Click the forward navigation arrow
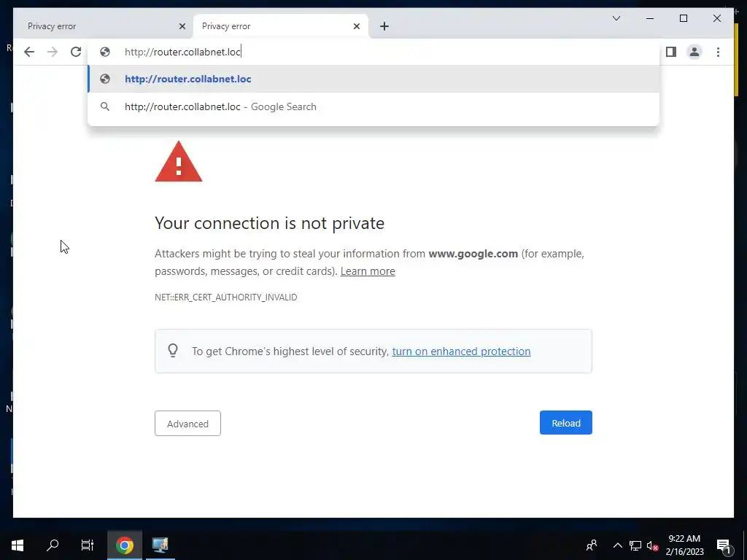The image size is (747, 560). (x=53, y=52)
